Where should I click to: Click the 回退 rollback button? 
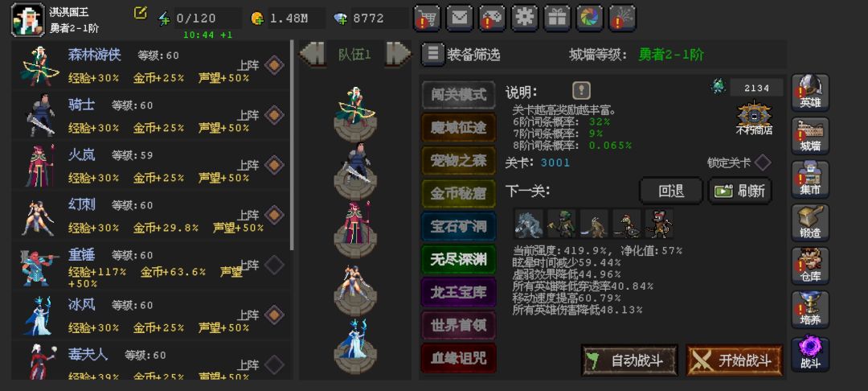[x=671, y=191]
